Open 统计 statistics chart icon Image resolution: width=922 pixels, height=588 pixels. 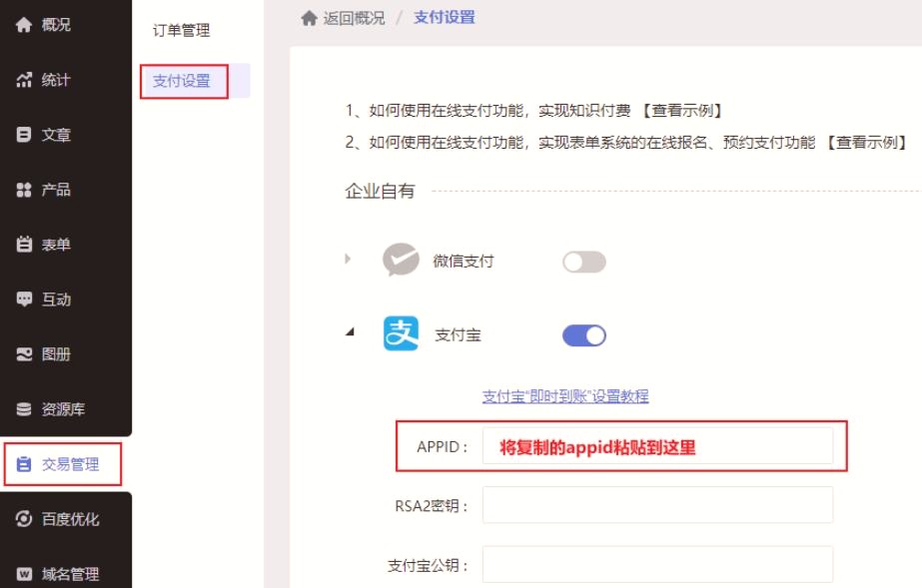[25, 80]
